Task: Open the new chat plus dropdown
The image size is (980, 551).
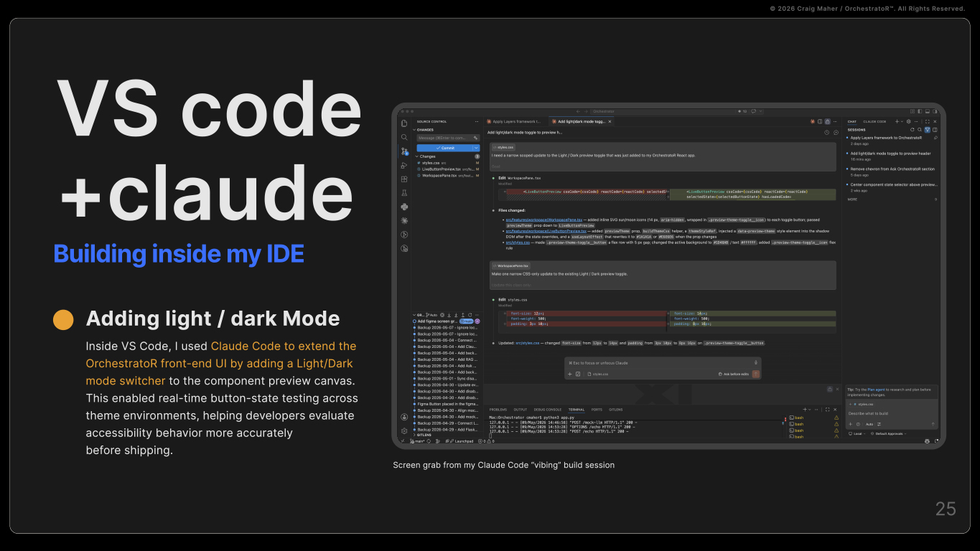Action: pyautogui.click(x=902, y=121)
